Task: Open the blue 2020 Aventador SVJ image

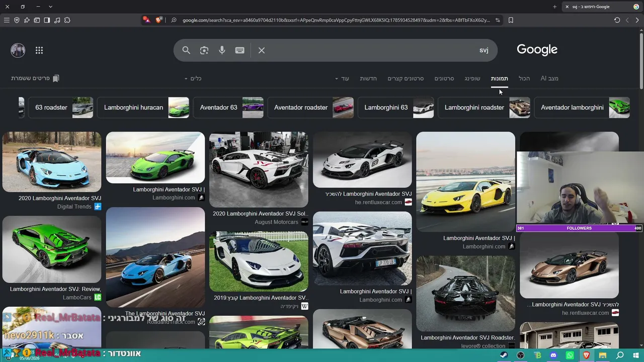Action: click(x=52, y=162)
